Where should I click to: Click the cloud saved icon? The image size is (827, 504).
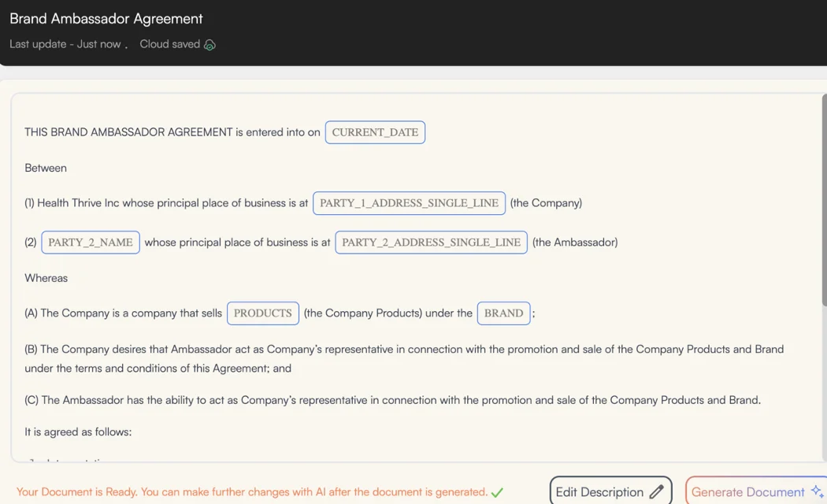point(210,45)
